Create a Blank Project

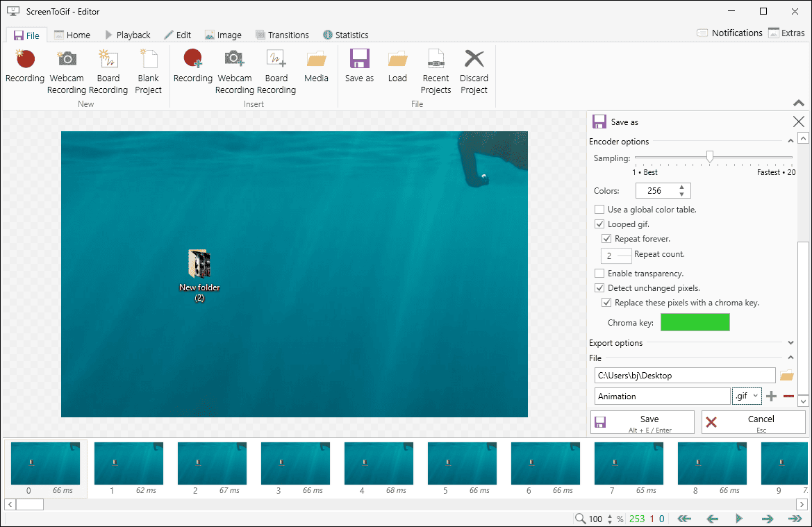tap(148, 71)
